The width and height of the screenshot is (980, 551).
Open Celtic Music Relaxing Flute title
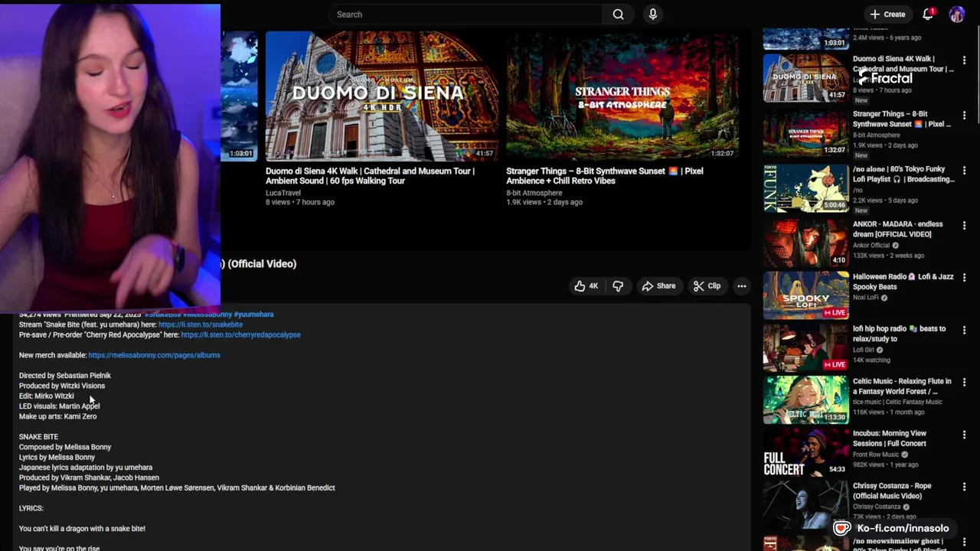pyautogui.click(x=902, y=386)
